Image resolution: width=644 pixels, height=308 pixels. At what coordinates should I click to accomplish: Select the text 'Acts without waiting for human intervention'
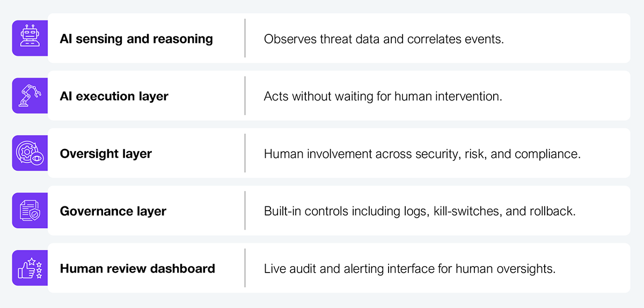point(383,97)
